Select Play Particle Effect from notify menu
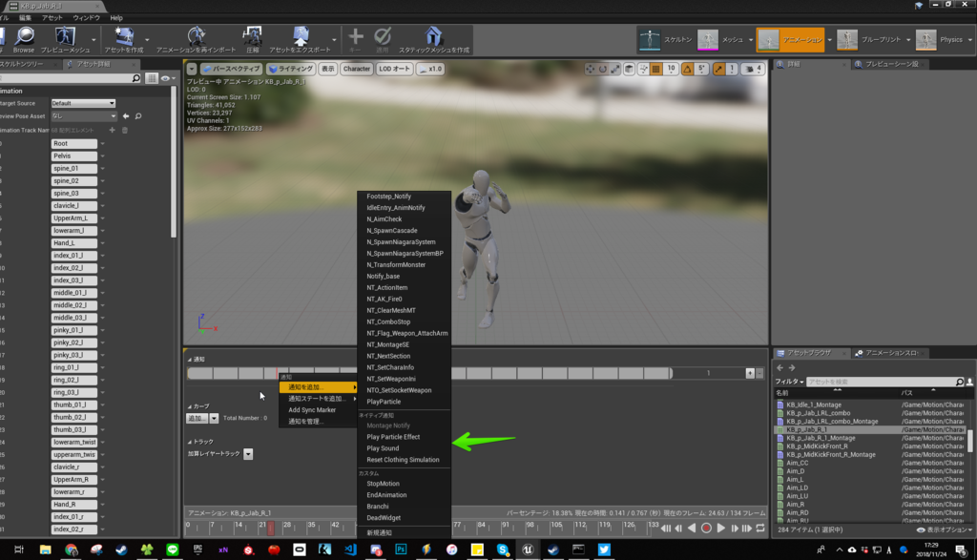Image resolution: width=977 pixels, height=560 pixels. 393,437
